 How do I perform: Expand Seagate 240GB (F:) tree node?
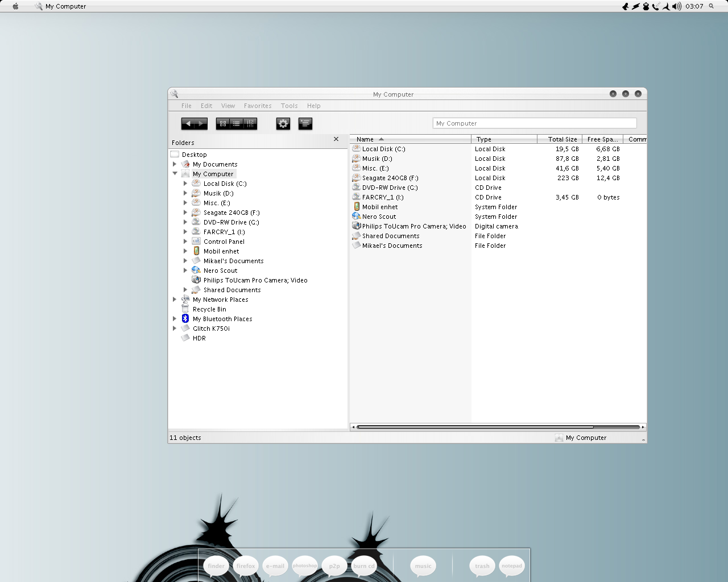pos(185,213)
